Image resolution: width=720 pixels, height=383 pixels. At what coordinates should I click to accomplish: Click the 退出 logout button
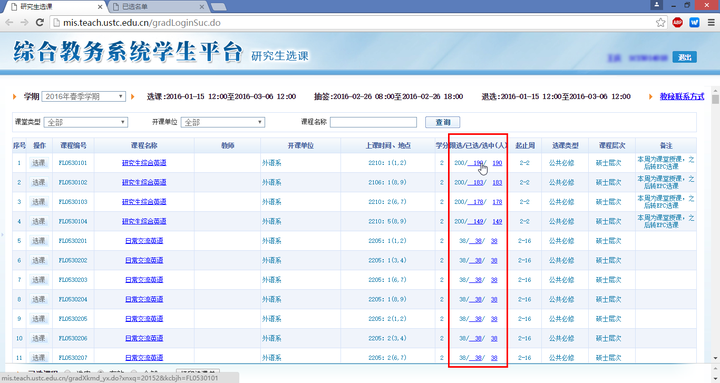(x=685, y=57)
